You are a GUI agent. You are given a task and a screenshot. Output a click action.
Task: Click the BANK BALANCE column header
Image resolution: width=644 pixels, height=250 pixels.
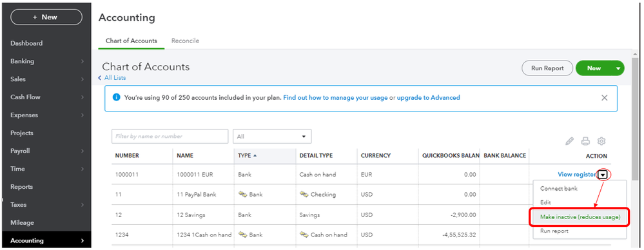pyautogui.click(x=505, y=155)
